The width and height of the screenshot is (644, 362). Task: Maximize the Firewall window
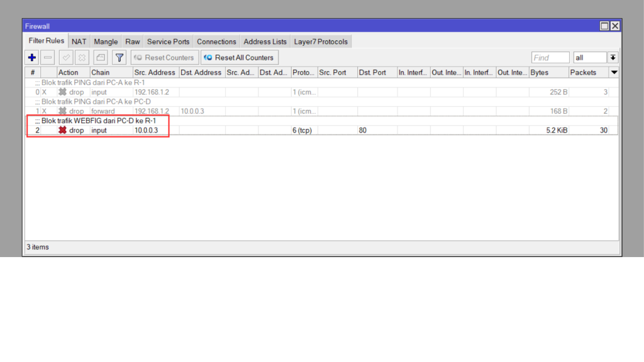[604, 26]
